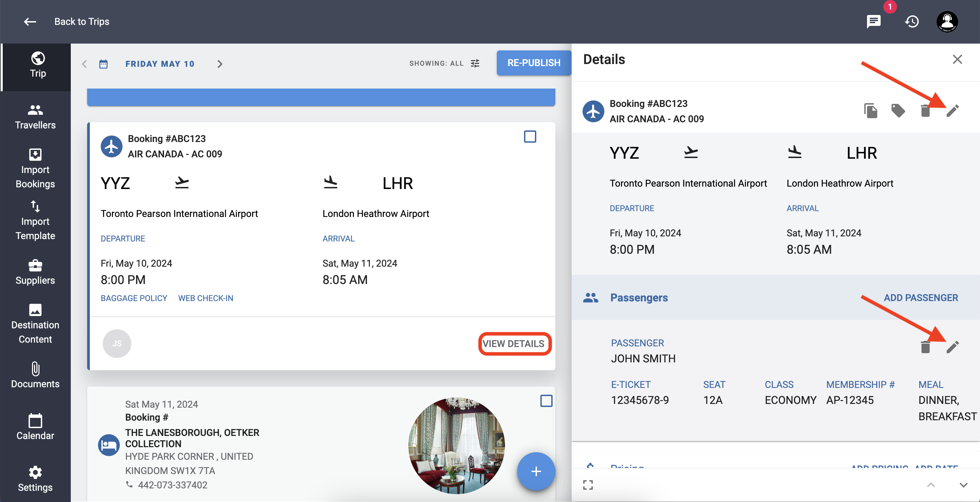Screen dimensions: 980x502
Task: Open Settings gear in sidebar
Action: [35, 479]
